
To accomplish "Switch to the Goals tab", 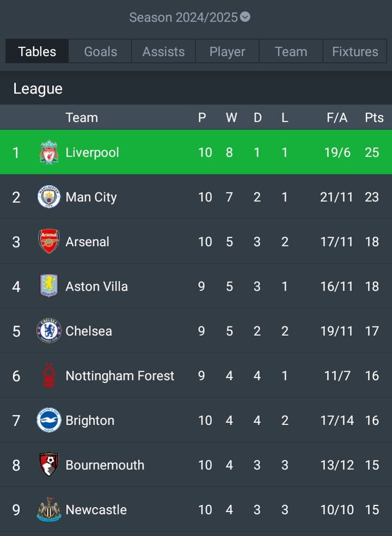I will tap(100, 52).
